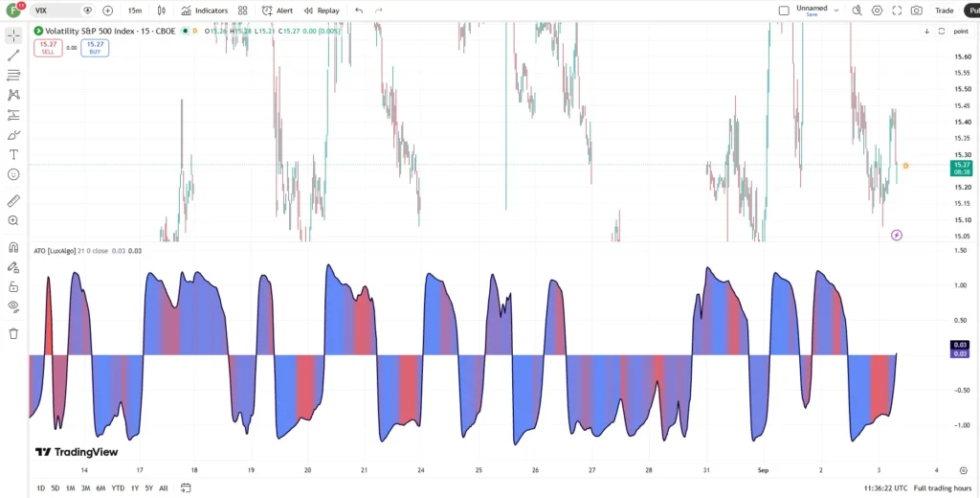Image resolution: width=980 pixels, height=498 pixels.
Task: Open the user profile avatar menu
Action: coord(13,10)
